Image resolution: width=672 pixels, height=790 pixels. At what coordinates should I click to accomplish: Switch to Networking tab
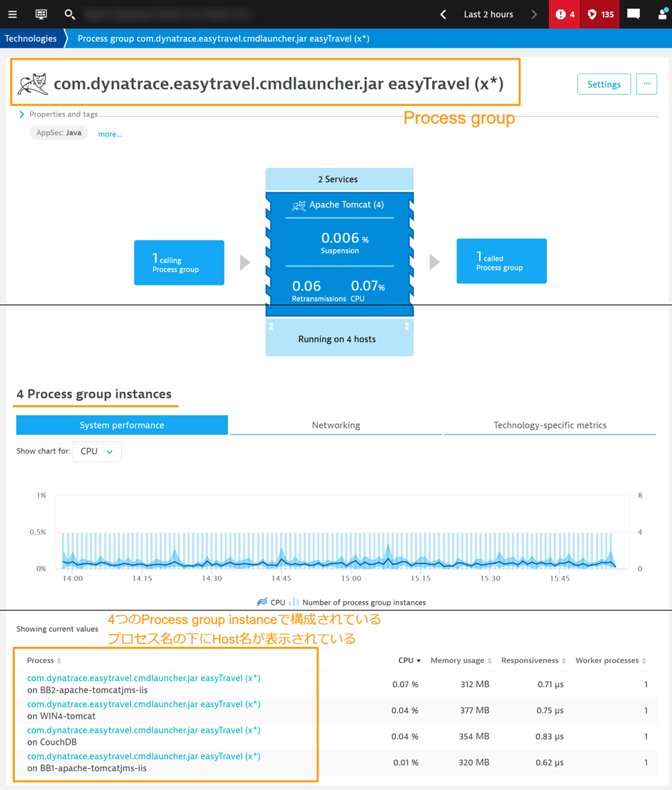point(336,425)
